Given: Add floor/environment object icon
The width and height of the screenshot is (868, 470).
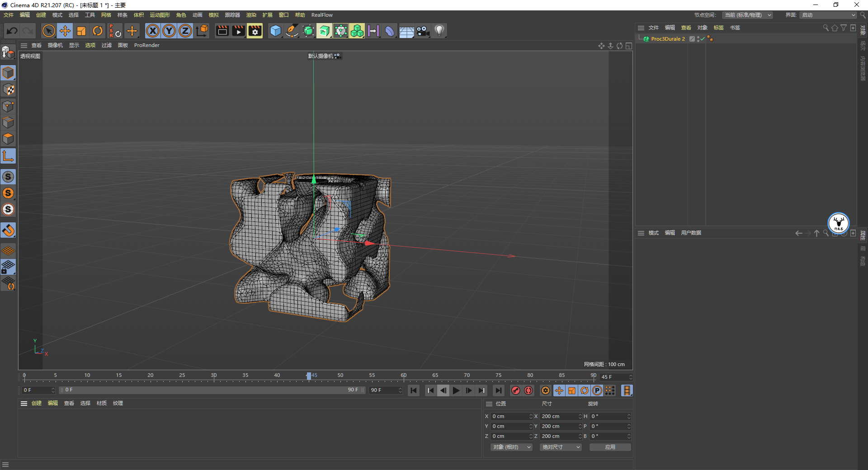Looking at the screenshot, I should pyautogui.click(x=406, y=31).
